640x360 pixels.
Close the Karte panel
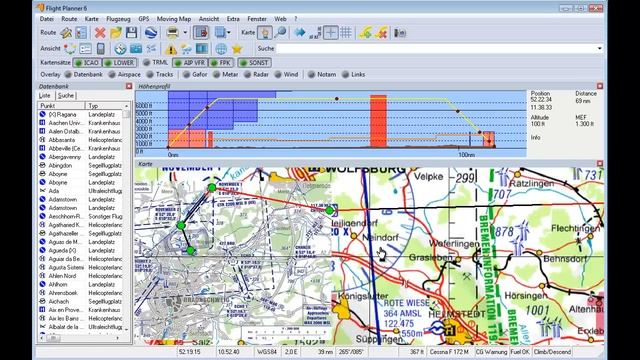click(600, 163)
